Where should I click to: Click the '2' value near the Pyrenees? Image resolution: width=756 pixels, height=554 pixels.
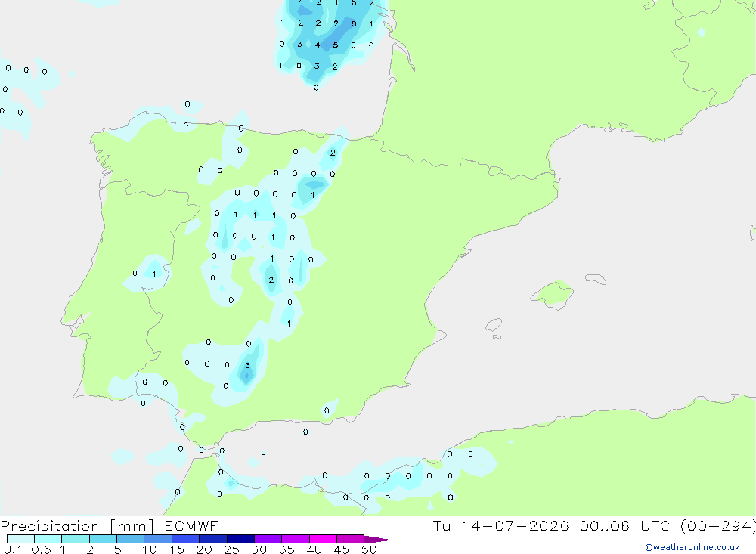[333, 153]
